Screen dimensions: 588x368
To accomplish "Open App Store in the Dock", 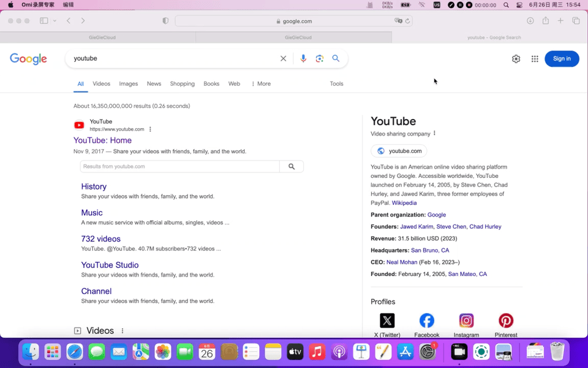I will point(405,352).
